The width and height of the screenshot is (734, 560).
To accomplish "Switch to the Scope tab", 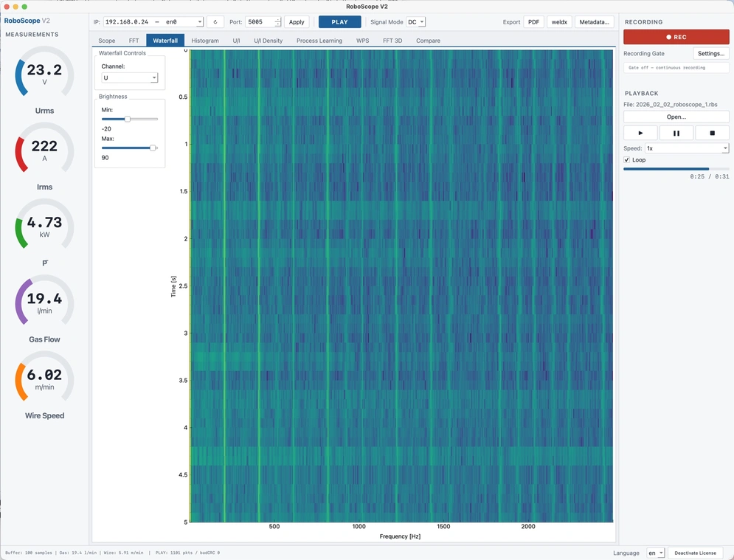I will point(107,41).
